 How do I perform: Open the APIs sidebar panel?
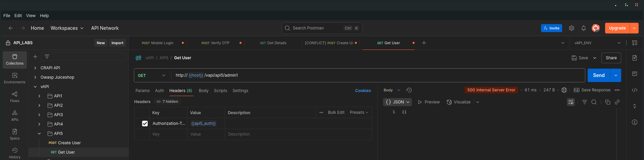(15, 116)
